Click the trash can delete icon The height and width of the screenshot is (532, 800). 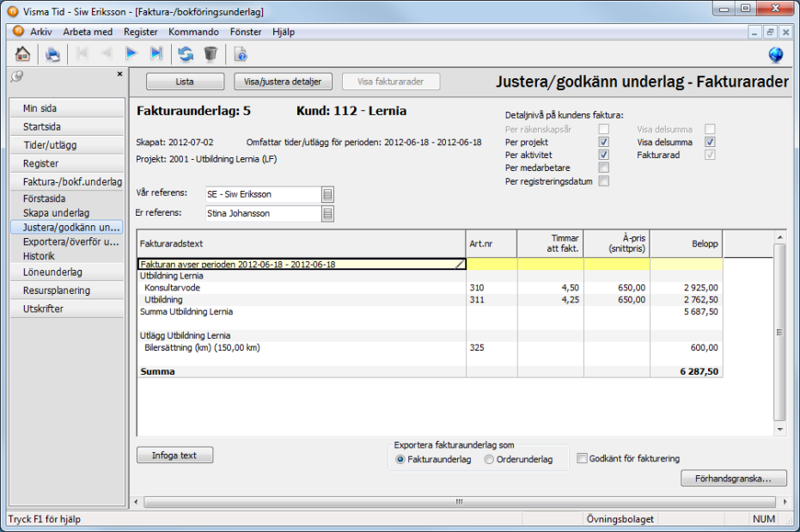point(211,53)
